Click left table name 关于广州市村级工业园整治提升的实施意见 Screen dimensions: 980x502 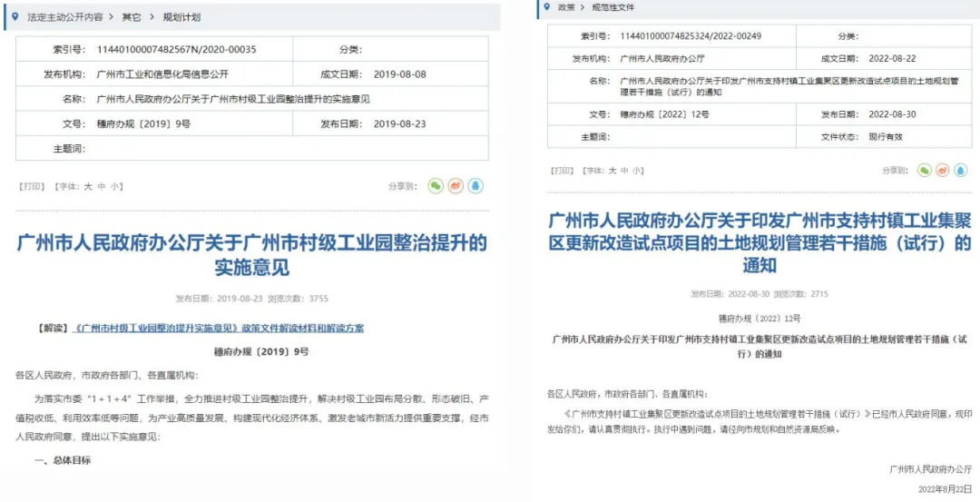(x=234, y=99)
